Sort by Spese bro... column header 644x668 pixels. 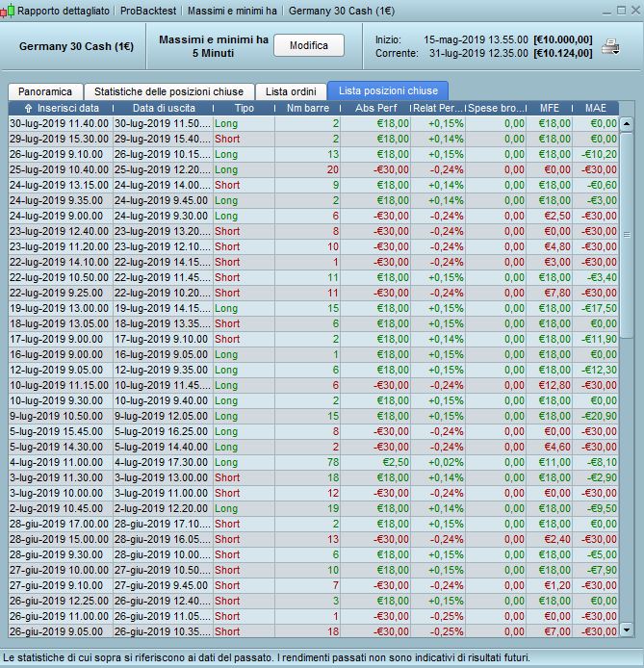[x=496, y=108]
